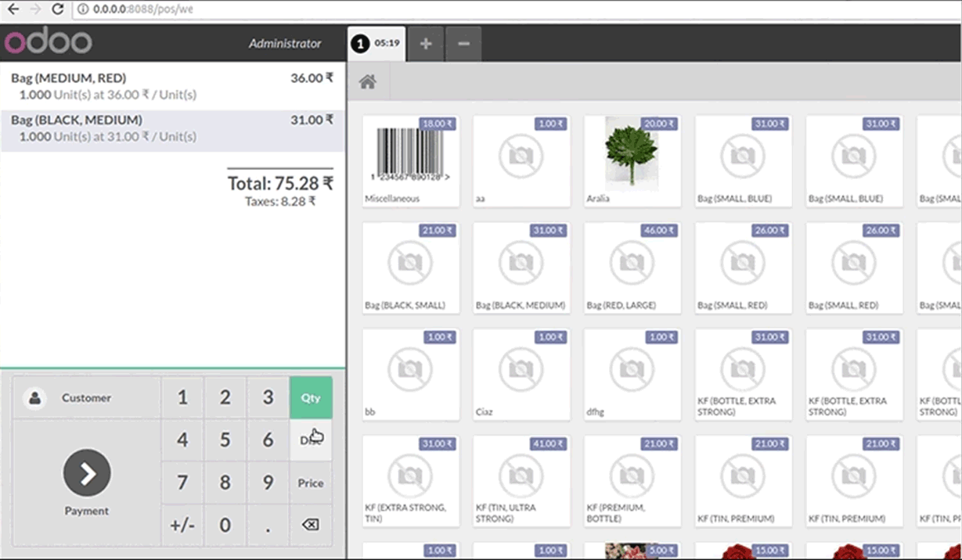
Task: Click the backspace key on numpad
Action: [311, 525]
